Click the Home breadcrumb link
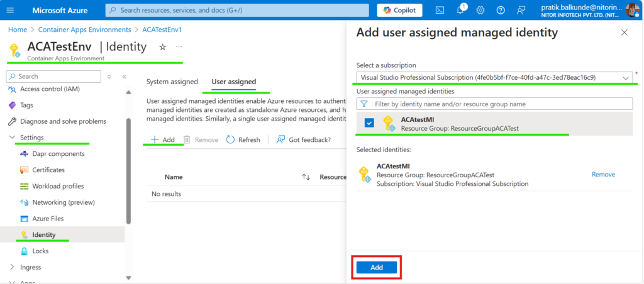Viewport: 644px width, 284px height. click(18, 30)
